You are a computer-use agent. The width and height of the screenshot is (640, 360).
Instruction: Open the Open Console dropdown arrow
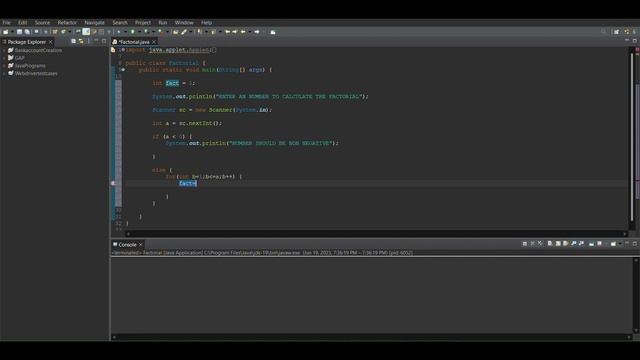click(x=620, y=244)
